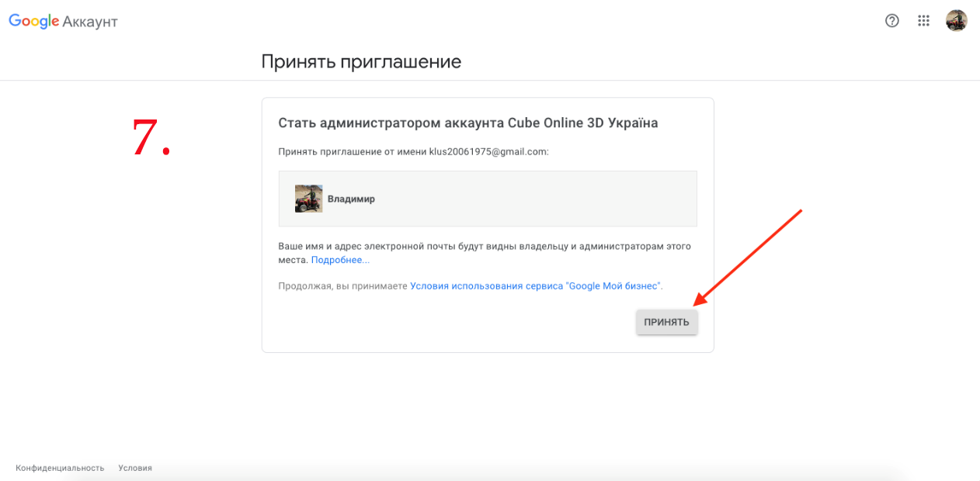Click the red arrow pointing to ПРИНЯТЬ
This screenshot has height=481, width=980.
747,258
